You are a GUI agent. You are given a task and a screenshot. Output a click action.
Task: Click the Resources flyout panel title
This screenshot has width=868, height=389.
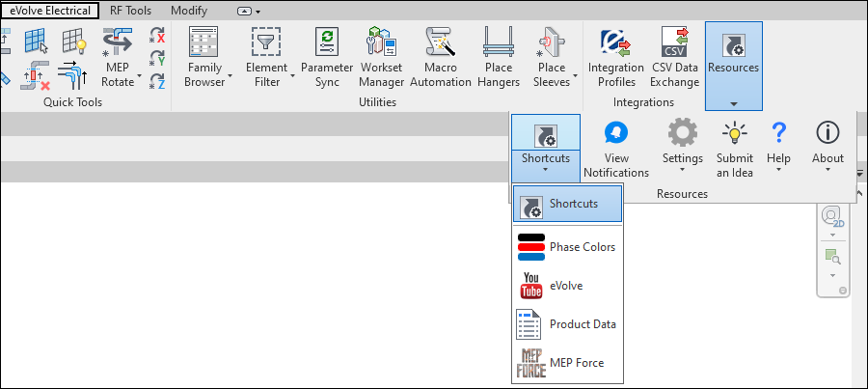(682, 194)
